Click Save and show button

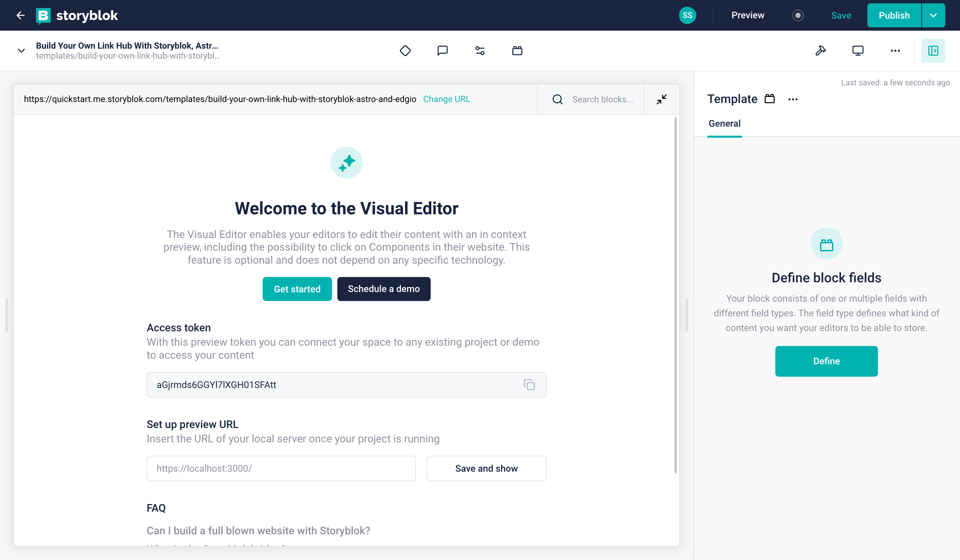(x=486, y=468)
